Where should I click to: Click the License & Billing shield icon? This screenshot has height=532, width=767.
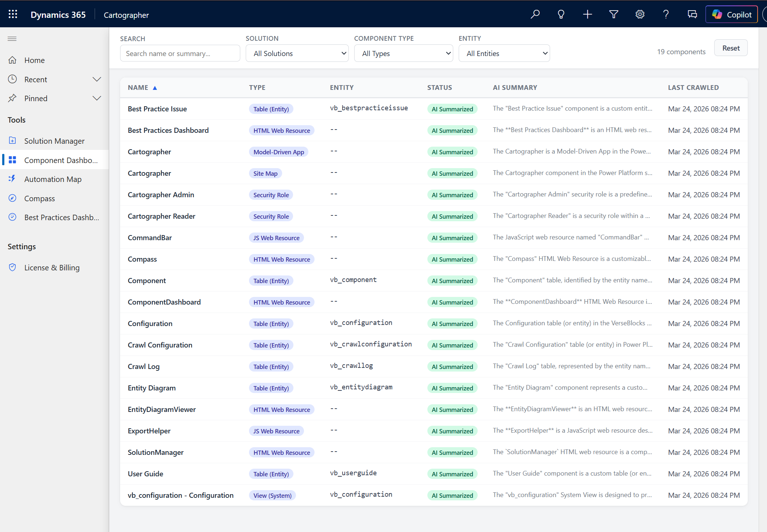(x=12, y=267)
